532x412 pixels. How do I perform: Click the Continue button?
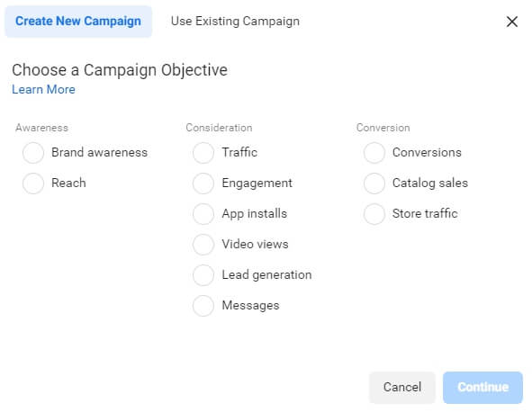(x=482, y=387)
